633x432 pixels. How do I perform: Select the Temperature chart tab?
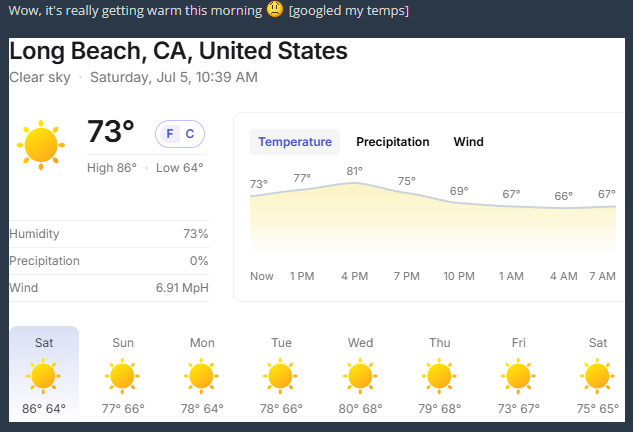click(x=295, y=142)
